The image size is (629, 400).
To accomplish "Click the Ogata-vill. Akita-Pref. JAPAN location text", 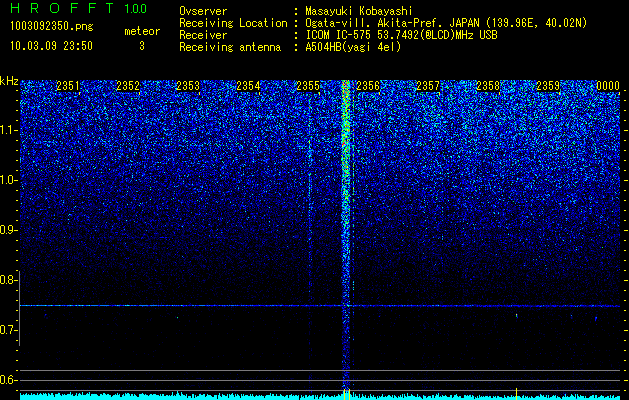I will click(x=446, y=23).
